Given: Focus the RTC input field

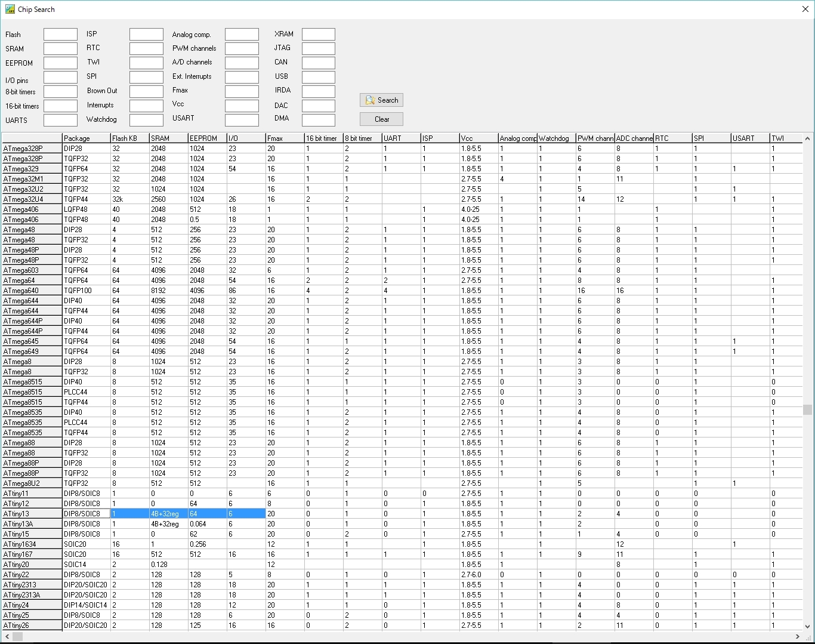Looking at the screenshot, I should [x=146, y=49].
